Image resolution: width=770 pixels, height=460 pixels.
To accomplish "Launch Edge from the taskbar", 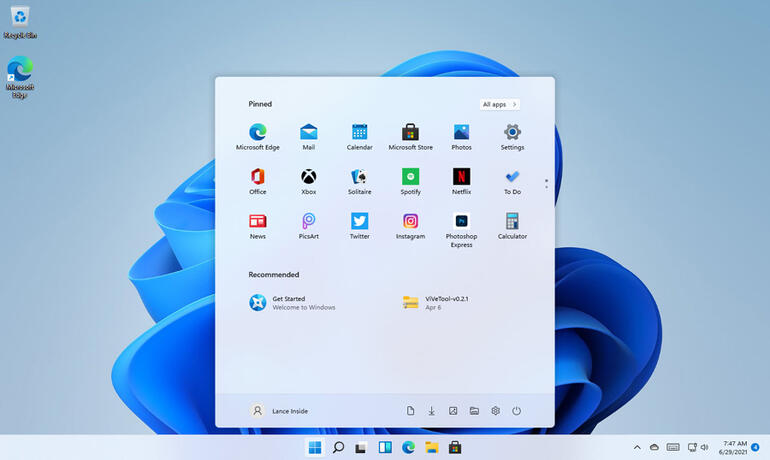I will pos(408,447).
